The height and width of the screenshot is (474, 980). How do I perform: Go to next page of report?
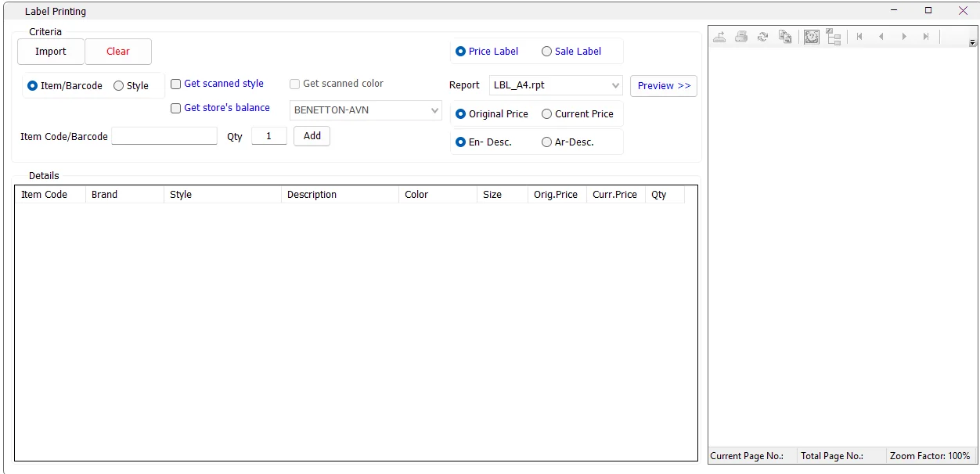point(904,37)
